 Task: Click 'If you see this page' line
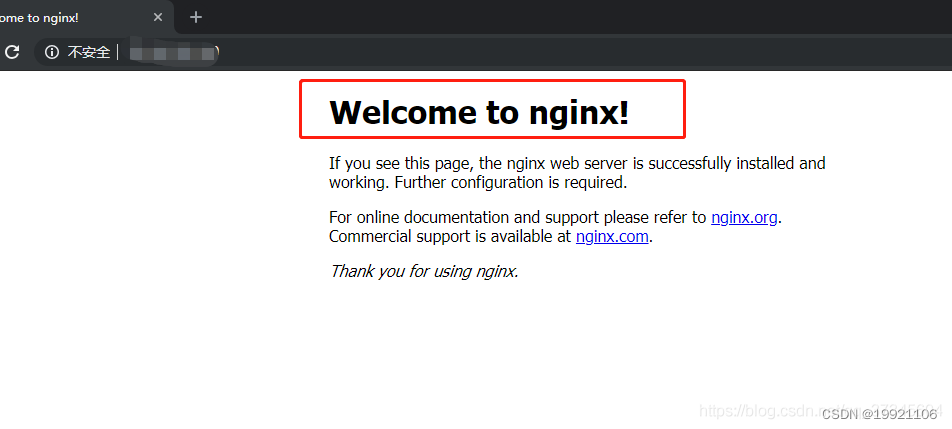pos(577,164)
